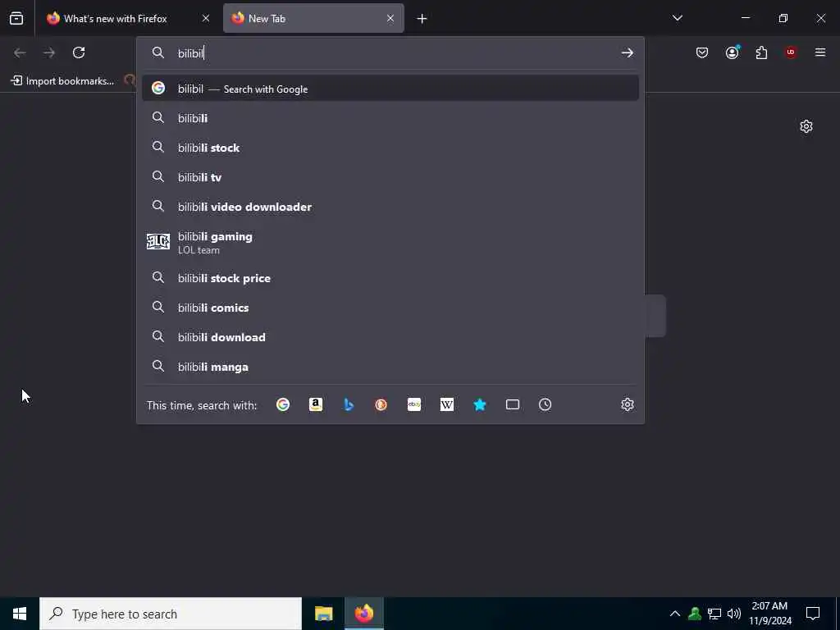Choose 'bilibili manga' suggestion
Image resolution: width=840 pixels, height=630 pixels.
(390, 367)
